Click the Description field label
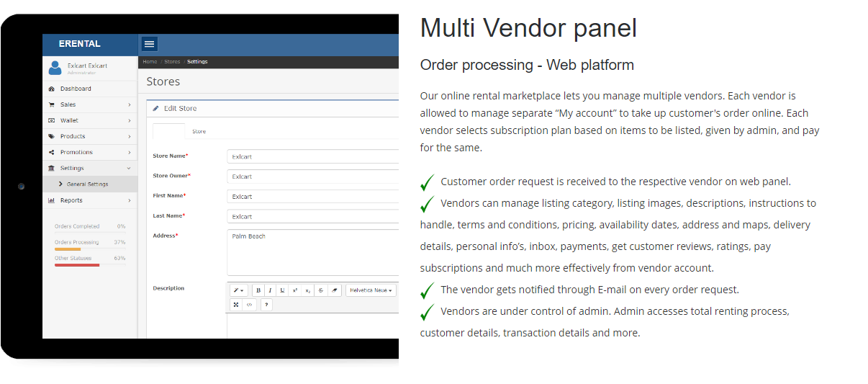868x384 pixels. (168, 288)
